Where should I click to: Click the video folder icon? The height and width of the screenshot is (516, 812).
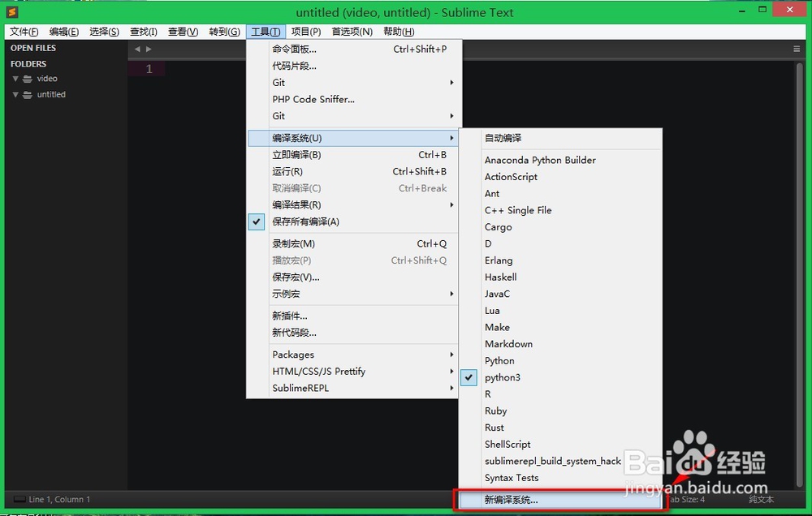[28, 79]
